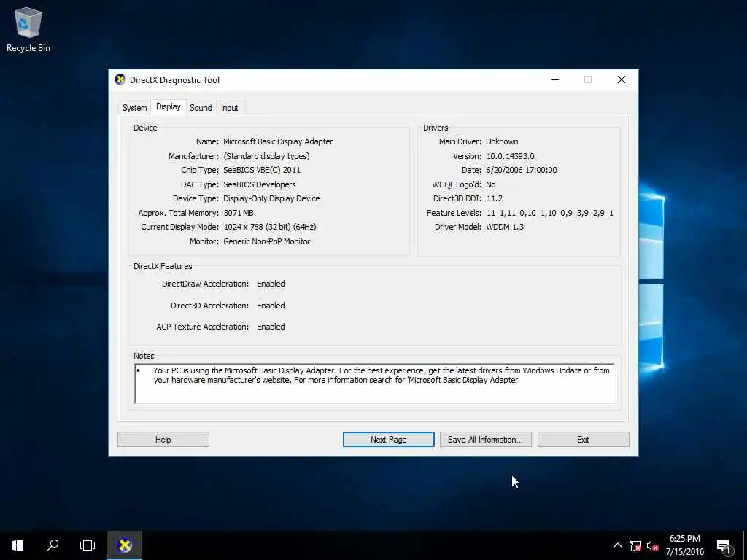Switch to the System tab
This screenshot has width=747, height=560.
click(x=134, y=108)
